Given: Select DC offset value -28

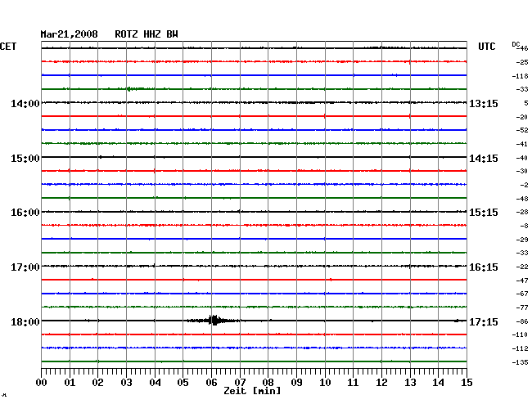Looking at the screenshot, I should click(522, 212).
